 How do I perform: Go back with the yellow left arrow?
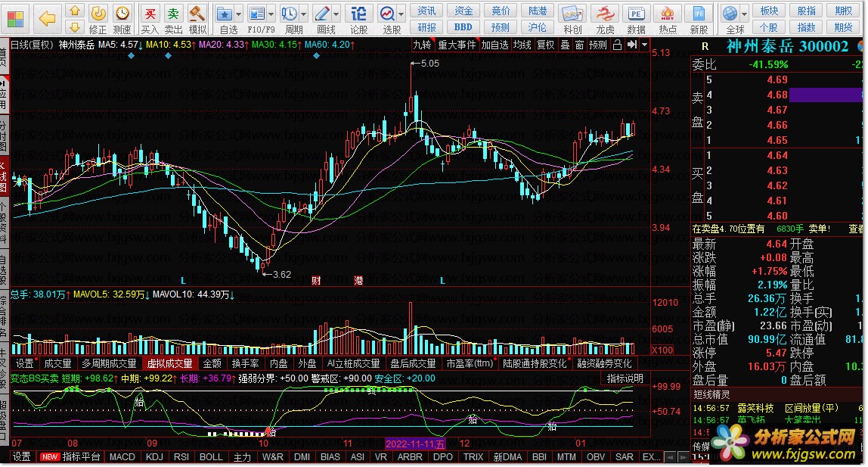[48, 19]
